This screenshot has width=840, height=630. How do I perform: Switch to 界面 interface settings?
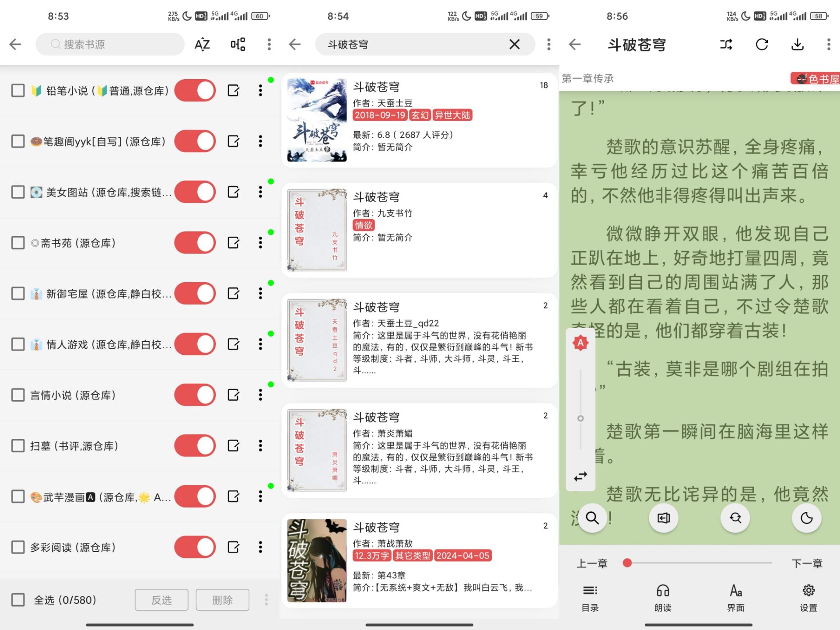(x=735, y=598)
